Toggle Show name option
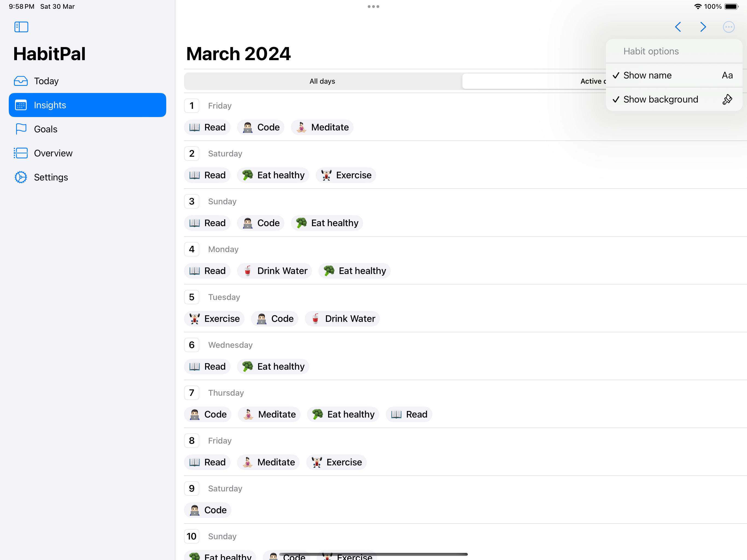 (674, 75)
